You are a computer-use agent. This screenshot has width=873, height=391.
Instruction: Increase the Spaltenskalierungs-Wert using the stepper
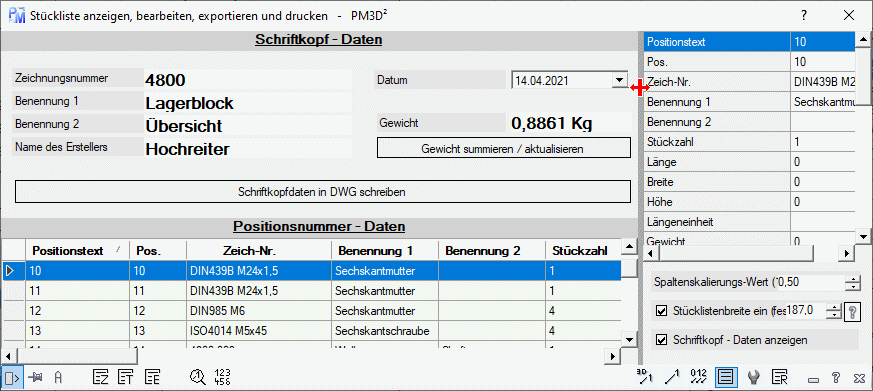(852, 279)
